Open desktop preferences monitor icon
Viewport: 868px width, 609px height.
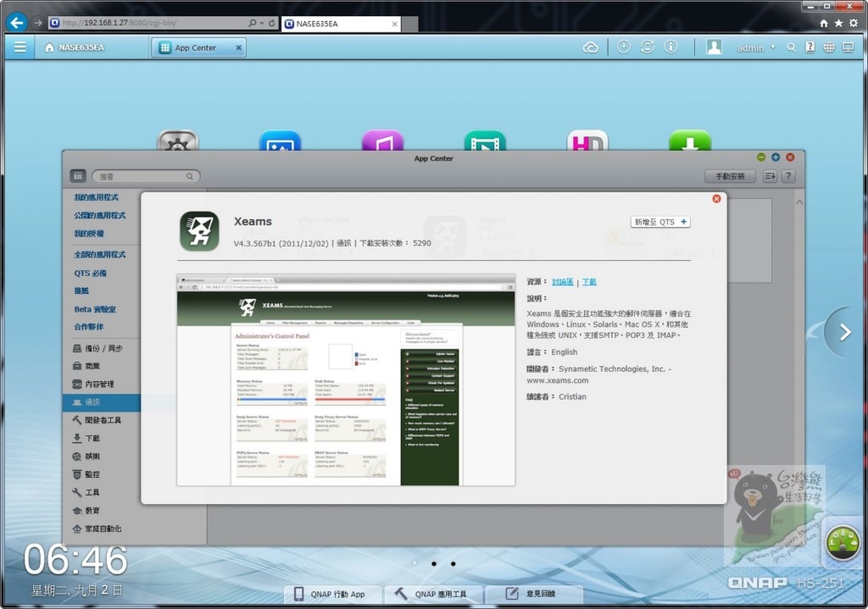(x=848, y=47)
